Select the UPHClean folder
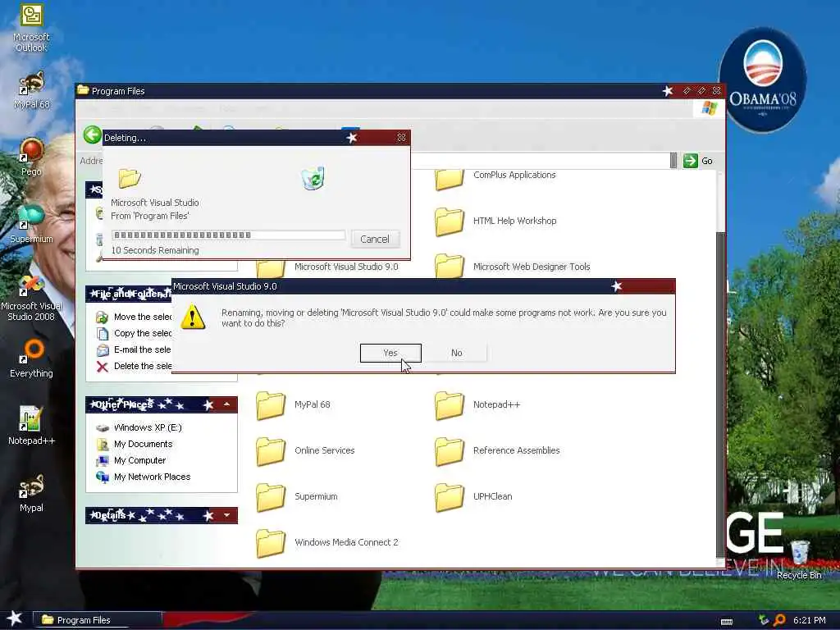Screen dimensions: 840x630 point(473,496)
